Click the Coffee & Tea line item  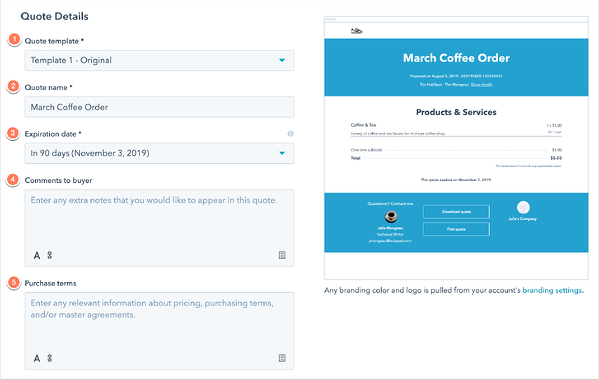[x=363, y=125]
